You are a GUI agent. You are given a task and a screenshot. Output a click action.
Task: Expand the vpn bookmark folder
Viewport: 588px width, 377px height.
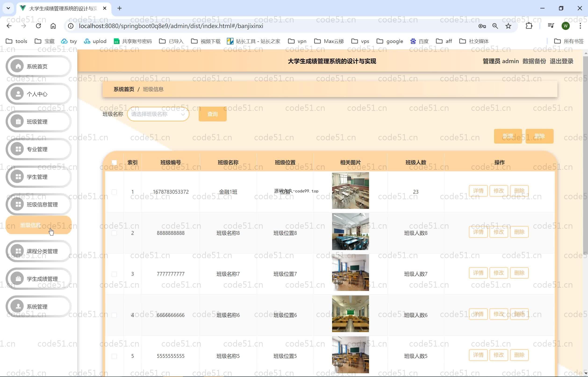[x=297, y=41]
